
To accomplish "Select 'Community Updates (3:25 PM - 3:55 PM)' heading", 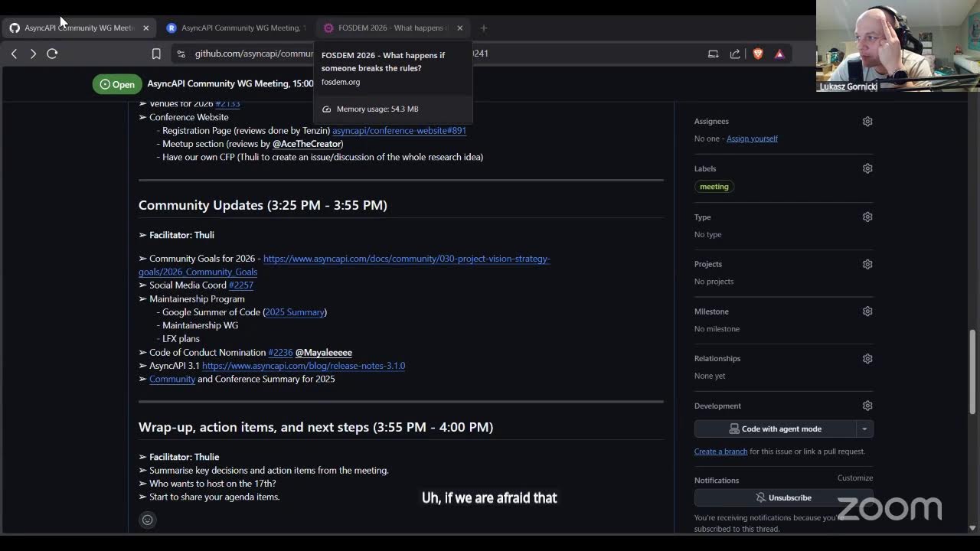I will [263, 205].
